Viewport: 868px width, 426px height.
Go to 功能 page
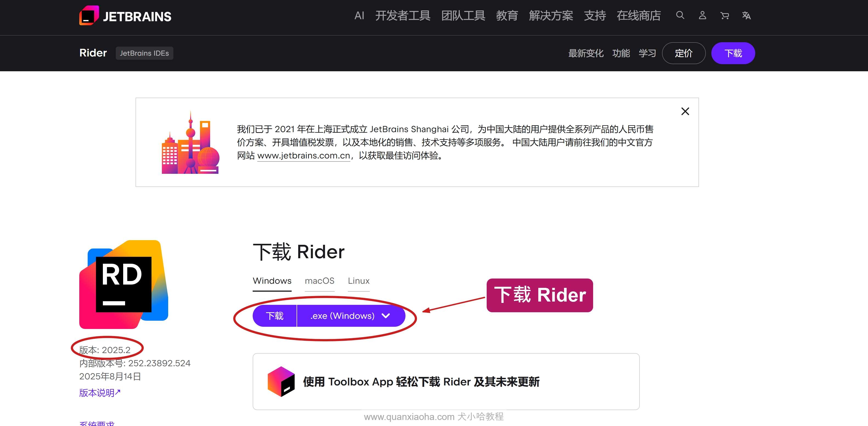click(x=621, y=53)
